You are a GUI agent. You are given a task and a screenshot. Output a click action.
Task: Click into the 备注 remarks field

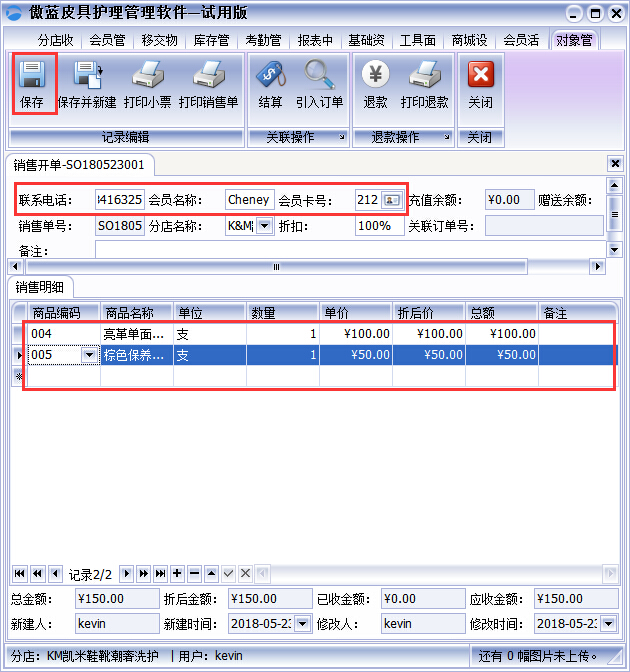[x=350, y=250]
